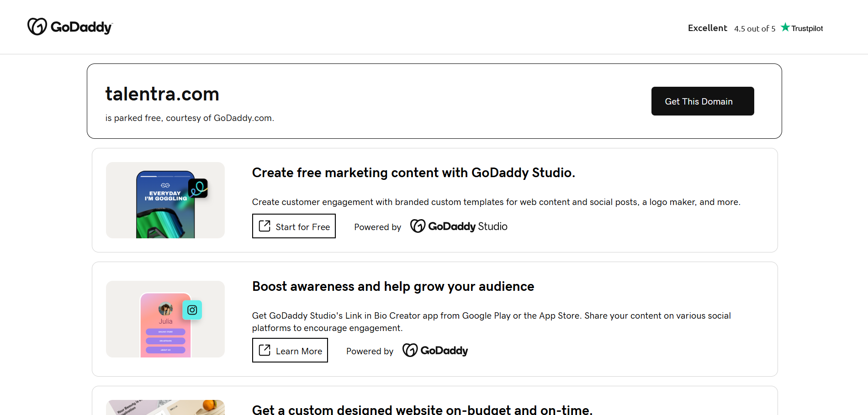Click the 4.5 out of 5 rating text
The width and height of the screenshot is (868, 415).
point(755,29)
